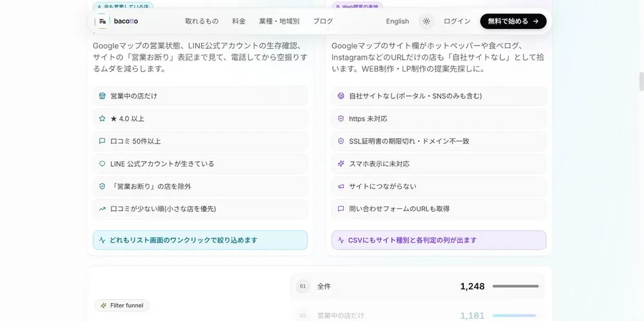Select the スマホ表示に未対応 row
The width and height of the screenshot is (644, 321).
pyautogui.click(x=439, y=164)
